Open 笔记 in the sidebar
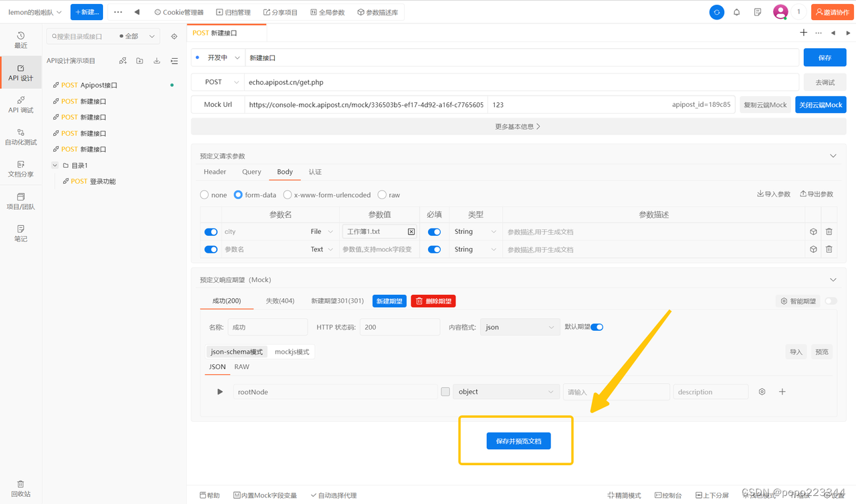The width and height of the screenshot is (856, 504). pyautogui.click(x=21, y=233)
